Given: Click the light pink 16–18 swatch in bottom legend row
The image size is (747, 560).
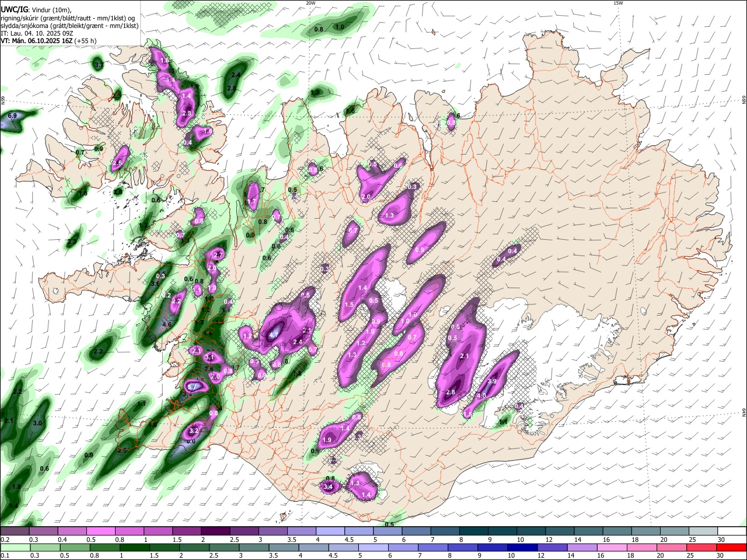Looking at the screenshot, I should point(612,547).
